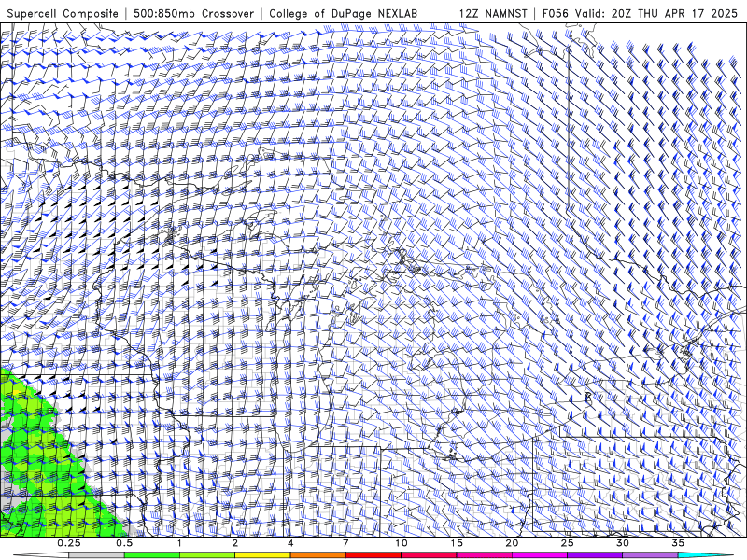
Task: Click the "0.5" legend value
Action: pos(124,543)
